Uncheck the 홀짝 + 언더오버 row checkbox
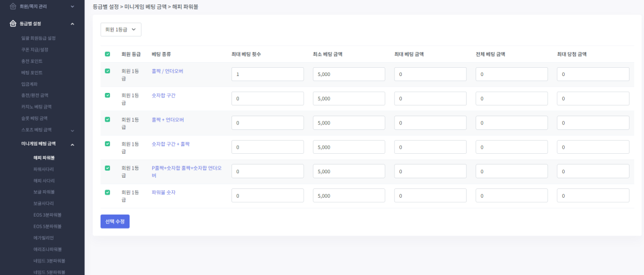The image size is (644, 275). pyautogui.click(x=108, y=119)
